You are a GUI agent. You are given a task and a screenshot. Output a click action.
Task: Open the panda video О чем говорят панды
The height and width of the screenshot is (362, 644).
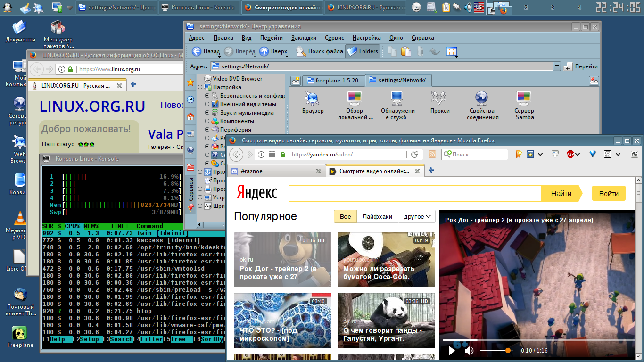coord(386,321)
